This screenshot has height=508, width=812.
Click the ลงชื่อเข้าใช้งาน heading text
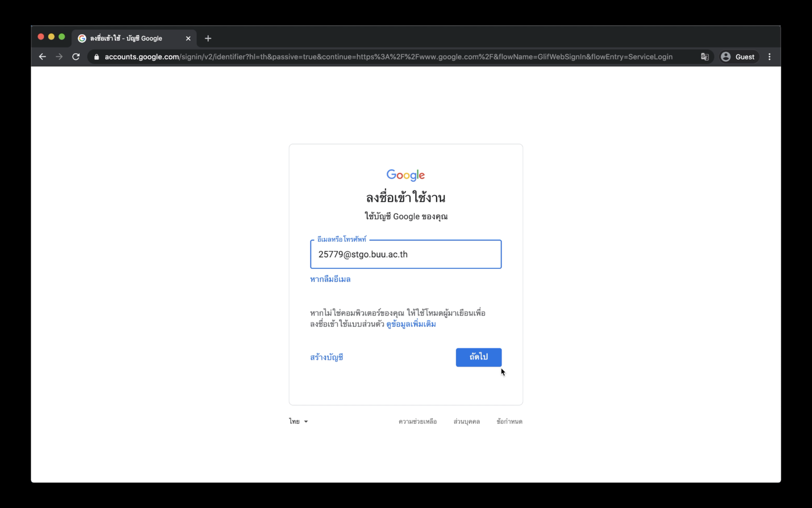click(x=406, y=197)
